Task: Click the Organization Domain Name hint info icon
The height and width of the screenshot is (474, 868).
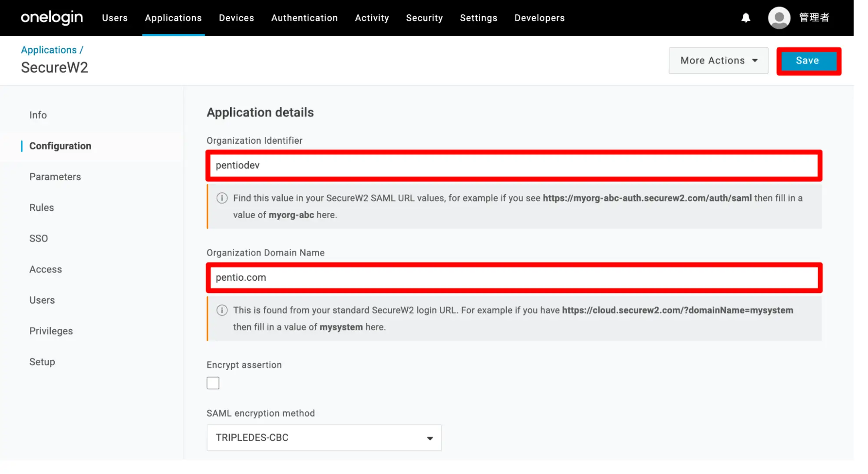Action: [x=222, y=310]
